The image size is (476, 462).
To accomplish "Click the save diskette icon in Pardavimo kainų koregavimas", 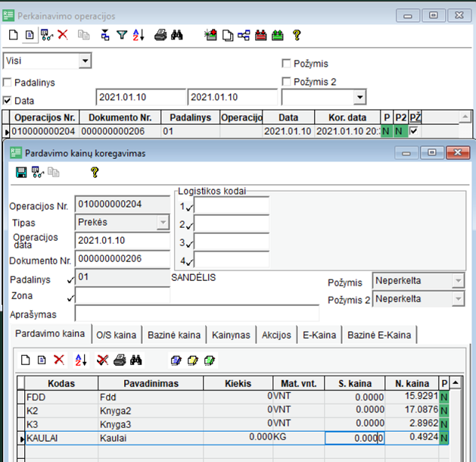I will pos(20,173).
